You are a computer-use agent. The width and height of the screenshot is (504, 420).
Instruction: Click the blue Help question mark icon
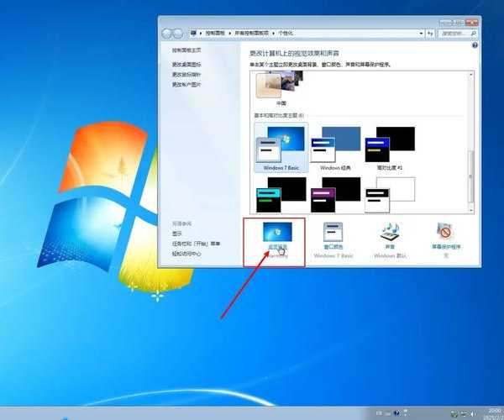[x=475, y=45]
